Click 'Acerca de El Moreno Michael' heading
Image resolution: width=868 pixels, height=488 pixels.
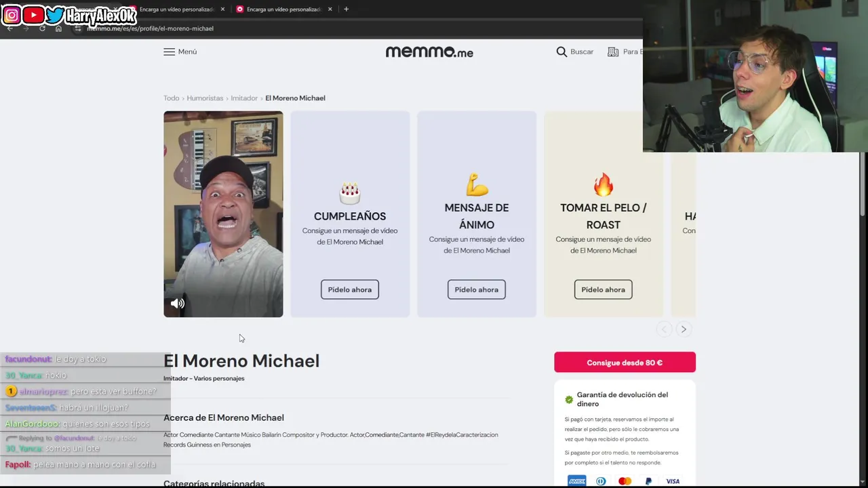pos(224,418)
